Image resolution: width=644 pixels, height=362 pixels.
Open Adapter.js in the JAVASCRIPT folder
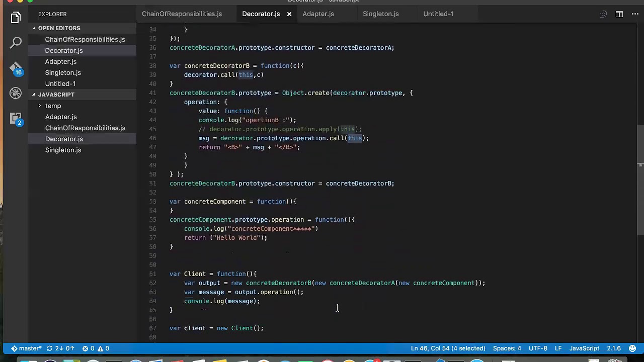coord(61,117)
